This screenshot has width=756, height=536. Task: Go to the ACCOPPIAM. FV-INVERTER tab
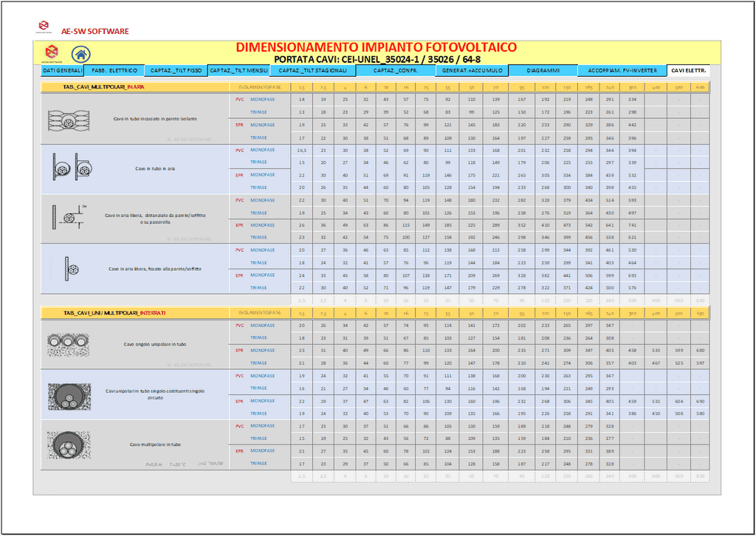point(622,71)
